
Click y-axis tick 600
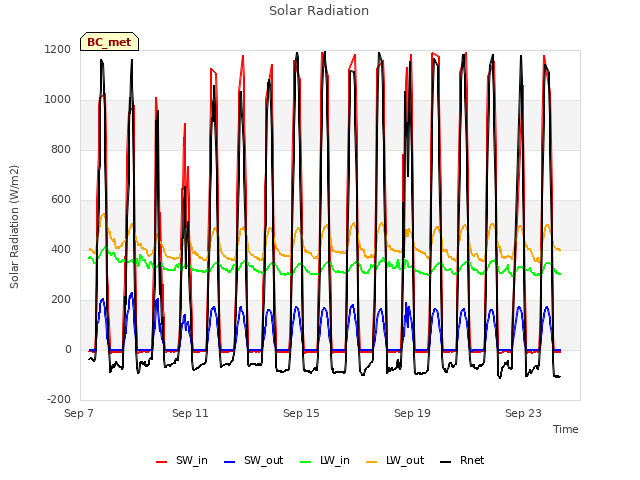click(61, 200)
